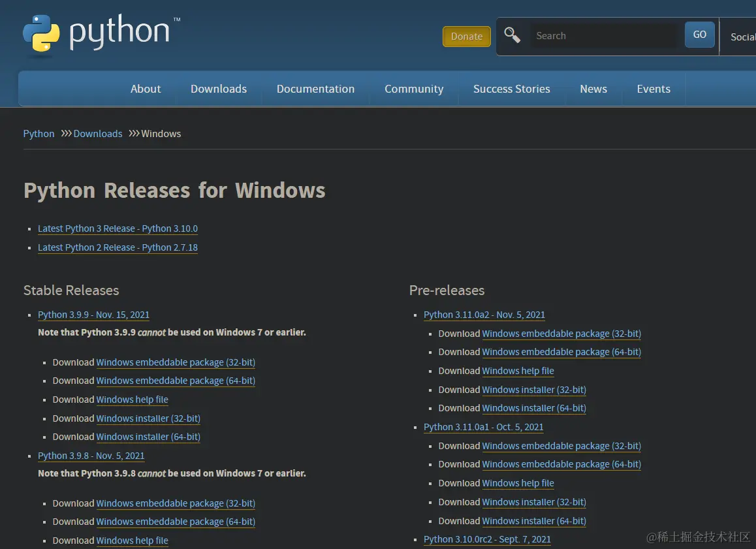Viewport: 756px width, 549px height.
Task: Open the Downloads navigation menu
Action: [219, 89]
